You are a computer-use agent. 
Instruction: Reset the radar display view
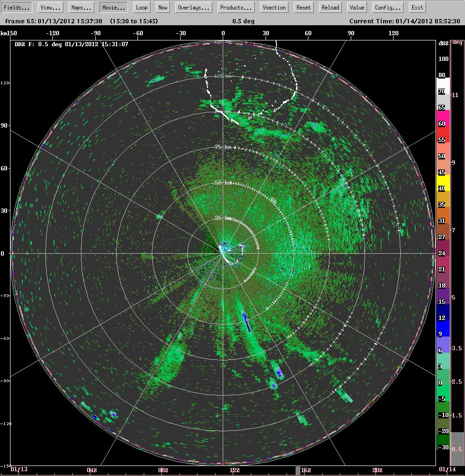(x=303, y=7)
